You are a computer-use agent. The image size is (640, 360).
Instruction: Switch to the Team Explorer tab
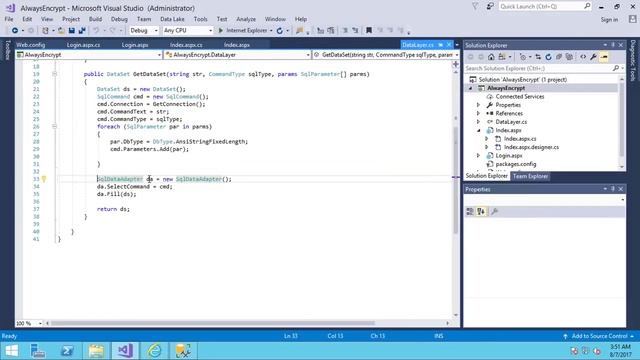click(x=530, y=176)
